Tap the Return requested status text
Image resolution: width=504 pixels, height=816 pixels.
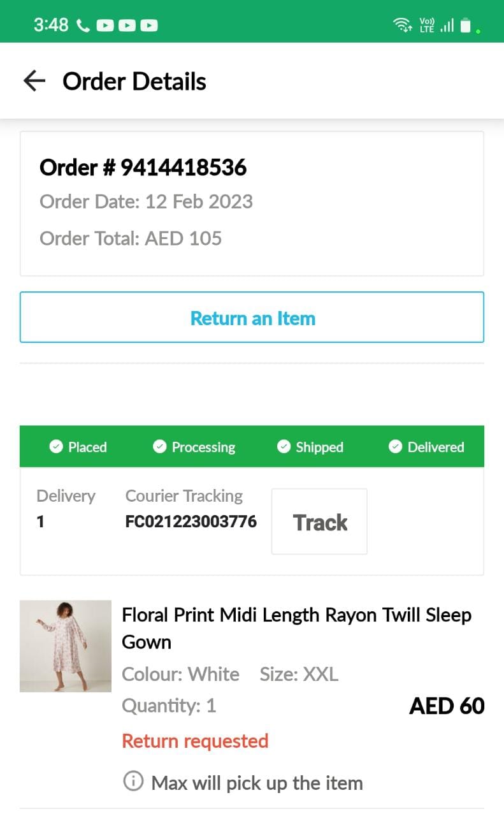[x=195, y=741]
